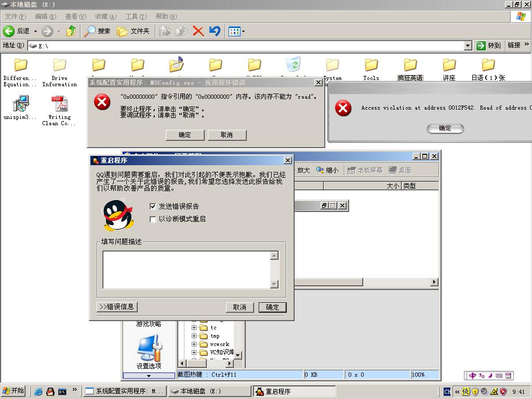Click 取消 in MSConfig error dialog
Viewport: 532px width, 399px height.
pyautogui.click(x=227, y=135)
